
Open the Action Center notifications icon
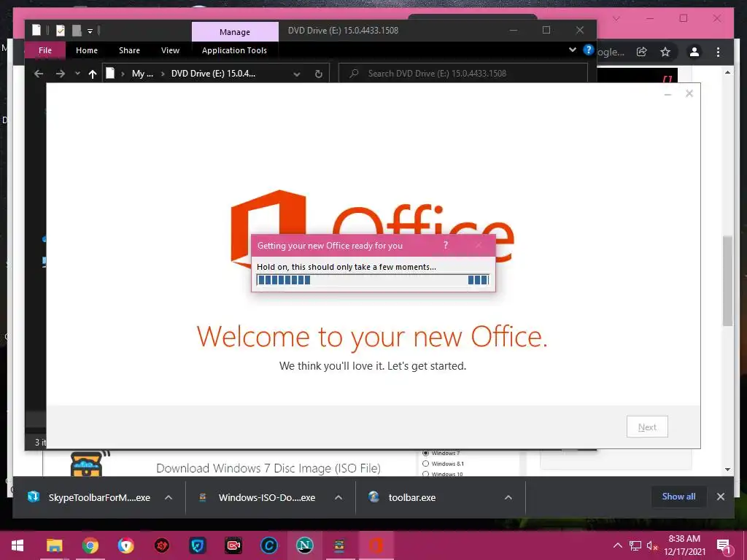tap(724, 545)
